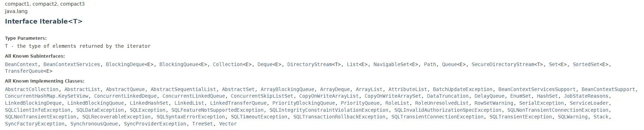The image size is (644, 130).
Task: Open ConcurrentHashMap.KeySetView link
Action: (x=47, y=96)
